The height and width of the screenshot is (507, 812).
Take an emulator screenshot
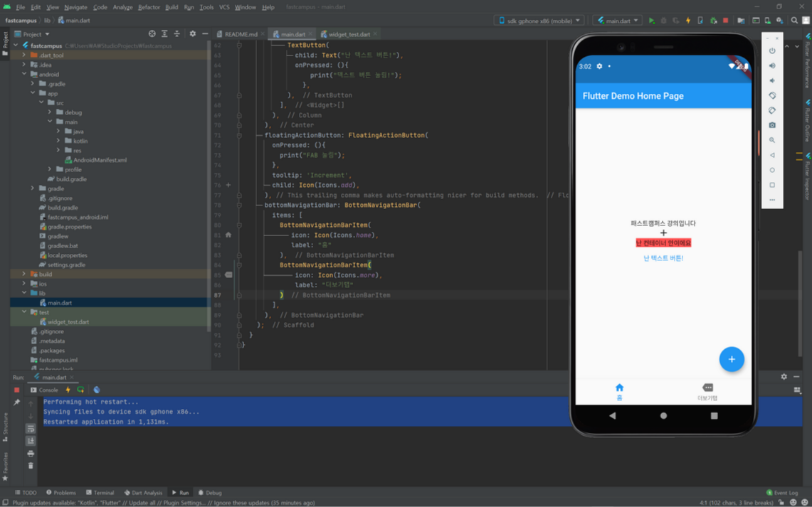pos(772,125)
